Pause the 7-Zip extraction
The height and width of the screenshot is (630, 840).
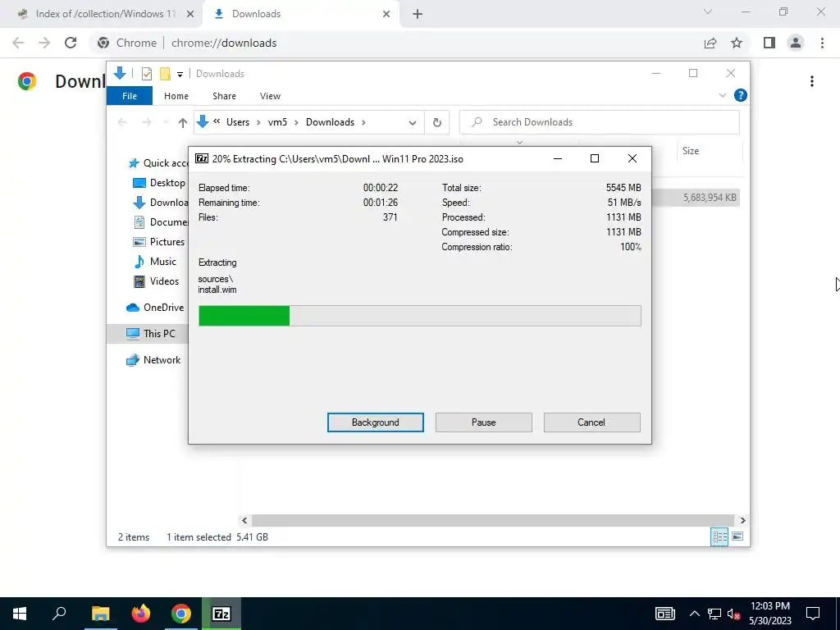(x=483, y=422)
